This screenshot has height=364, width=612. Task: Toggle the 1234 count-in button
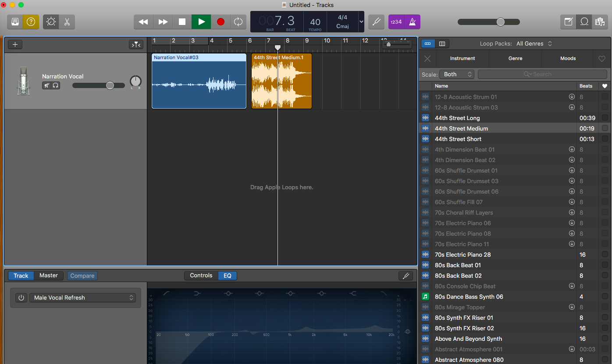[396, 22]
